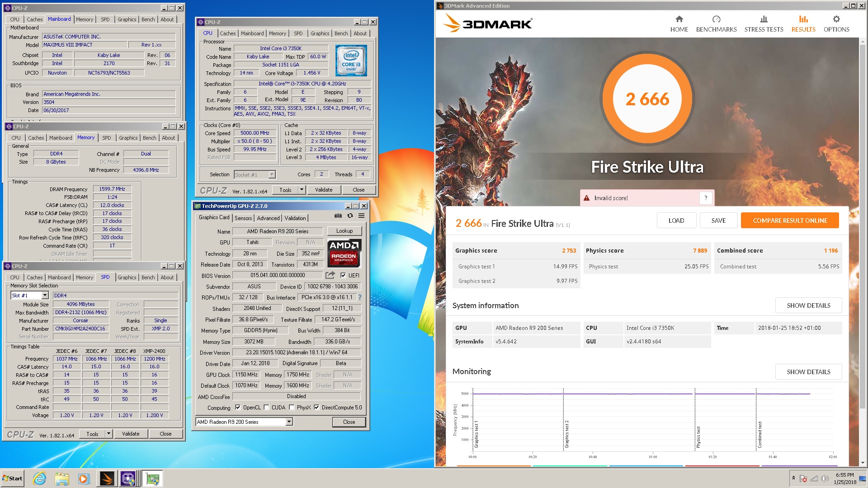Show hidden tray icons with the chevron
Image resolution: width=868 pixels, height=488 pixels.
click(x=793, y=479)
